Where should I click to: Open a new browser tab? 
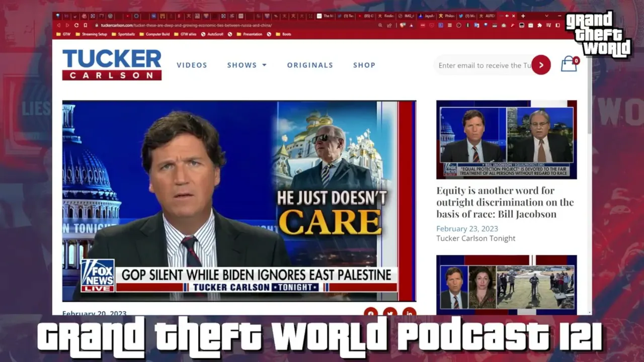pyautogui.click(x=523, y=16)
